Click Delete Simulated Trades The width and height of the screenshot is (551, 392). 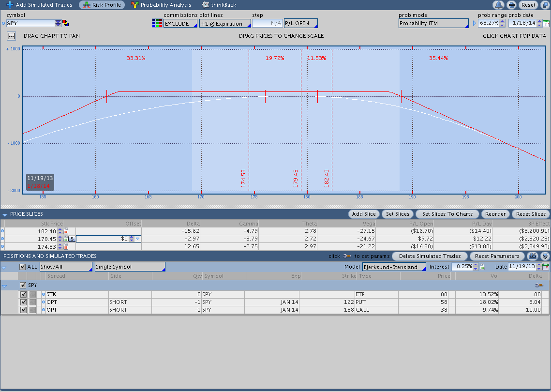pyautogui.click(x=430, y=256)
